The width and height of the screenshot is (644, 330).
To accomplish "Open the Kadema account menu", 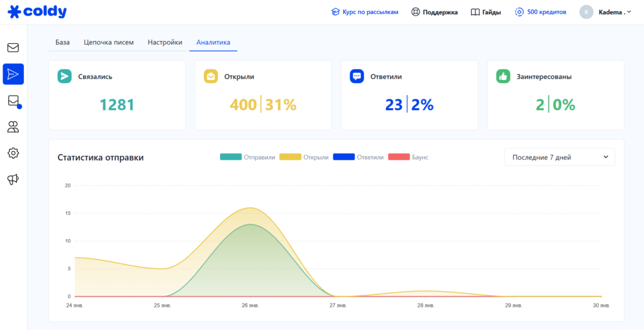I will pyautogui.click(x=606, y=12).
